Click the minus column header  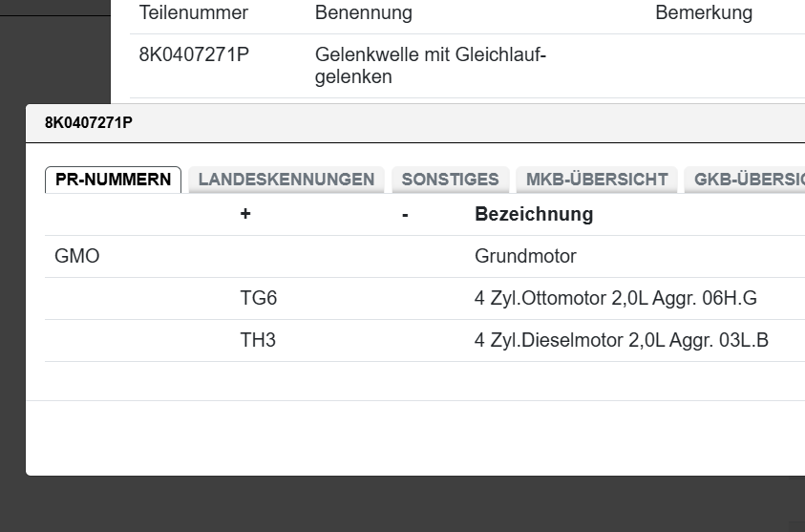click(x=406, y=214)
